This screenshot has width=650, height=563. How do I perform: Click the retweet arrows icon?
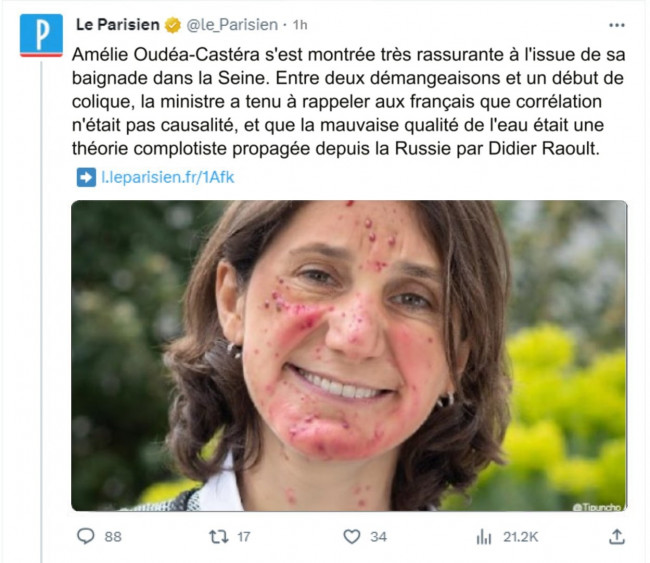click(x=218, y=537)
